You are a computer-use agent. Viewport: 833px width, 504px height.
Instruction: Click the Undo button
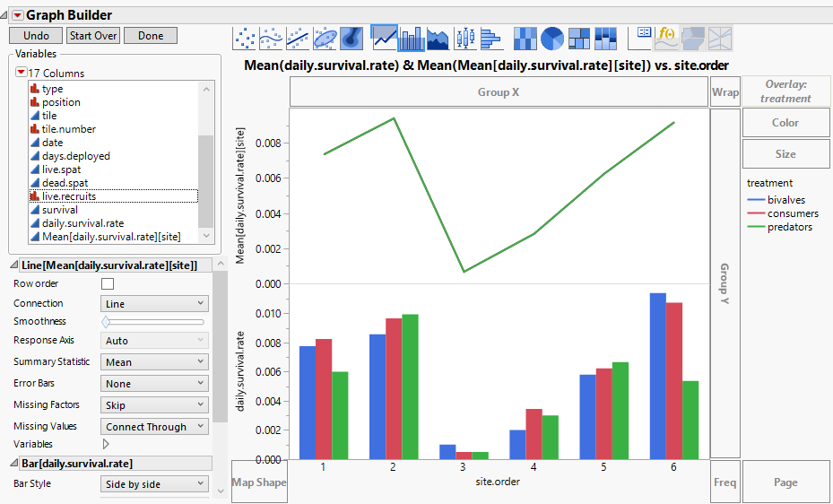[x=36, y=36]
